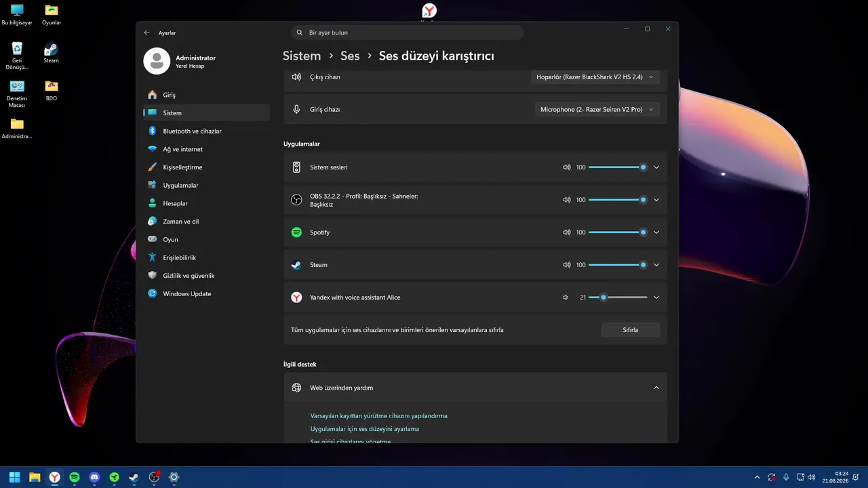Open Spotify from the taskbar

tap(75, 477)
